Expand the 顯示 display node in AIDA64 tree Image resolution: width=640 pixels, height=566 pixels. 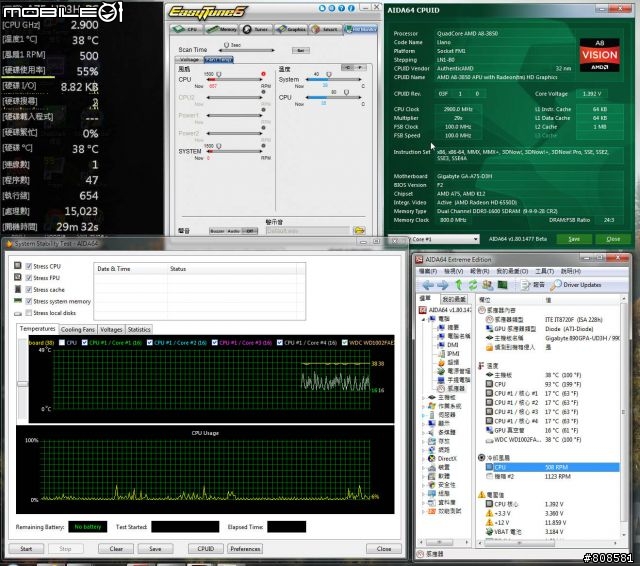click(x=424, y=424)
